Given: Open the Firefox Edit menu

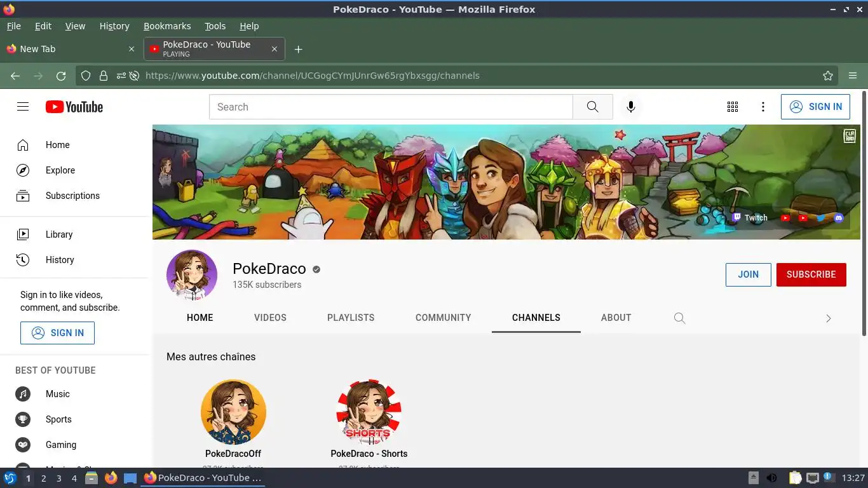Looking at the screenshot, I should point(43,26).
